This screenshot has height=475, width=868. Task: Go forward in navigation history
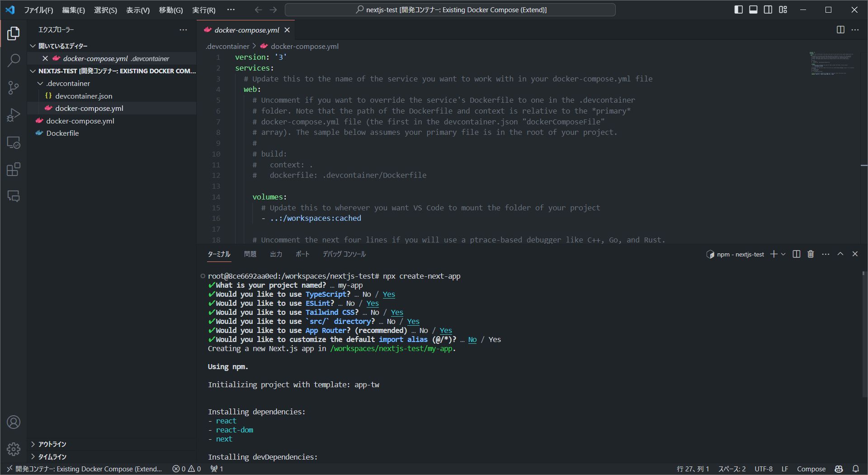tap(273, 10)
